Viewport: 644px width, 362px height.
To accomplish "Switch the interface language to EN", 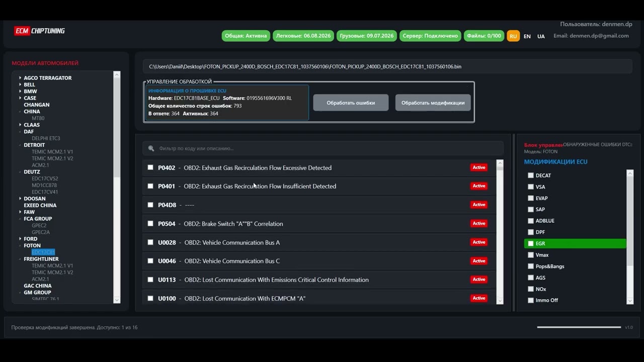I will (527, 36).
